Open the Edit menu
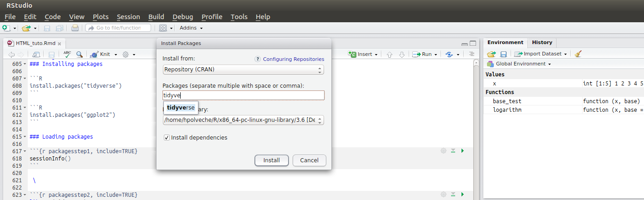The width and height of the screenshot is (644, 200). 30,17
